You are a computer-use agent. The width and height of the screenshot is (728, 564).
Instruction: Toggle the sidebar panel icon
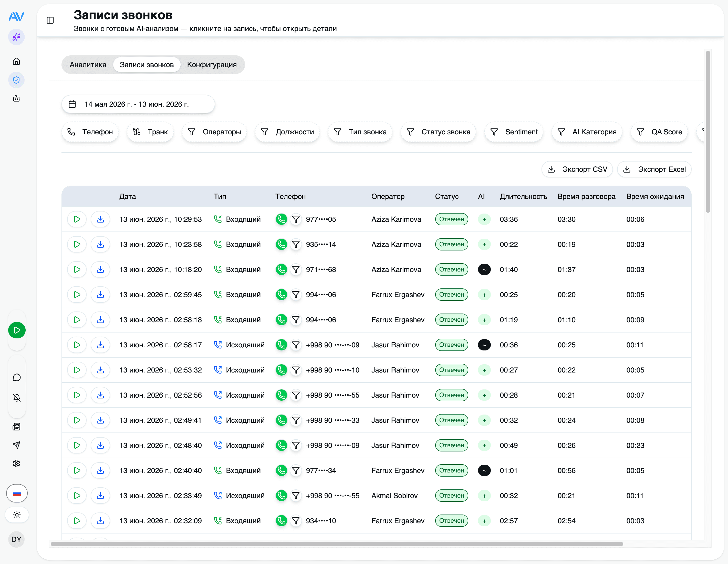point(50,20)
